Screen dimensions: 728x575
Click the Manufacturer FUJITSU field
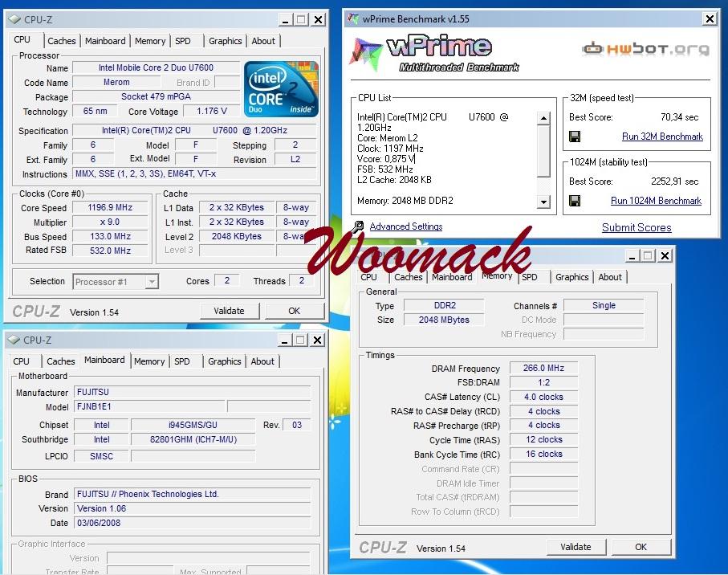(x=192, y=392)
